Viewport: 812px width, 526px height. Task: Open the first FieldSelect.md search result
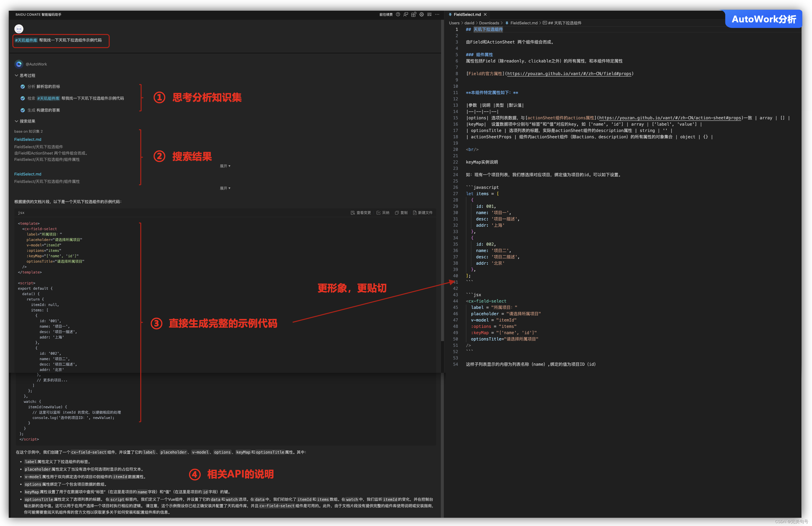click(28, 139)
